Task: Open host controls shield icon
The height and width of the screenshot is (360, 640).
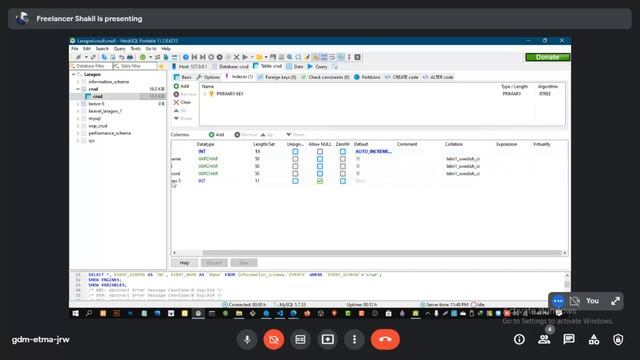Action: click(618, 339)
